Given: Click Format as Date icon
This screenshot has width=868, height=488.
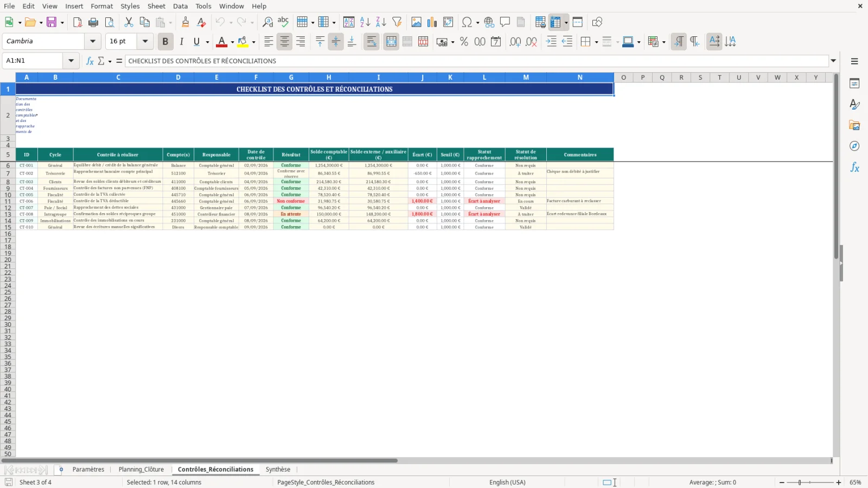Looking at the screenshot, I should [496, 42].
